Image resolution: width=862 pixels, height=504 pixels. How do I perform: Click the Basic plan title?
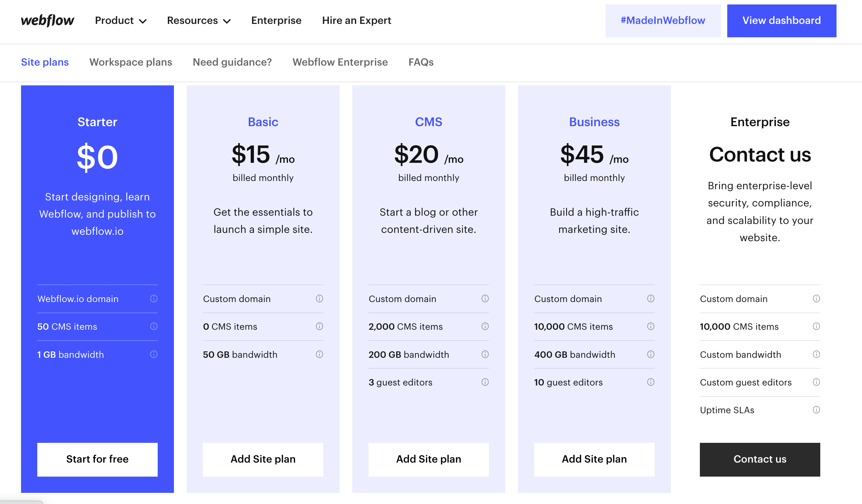263,122
